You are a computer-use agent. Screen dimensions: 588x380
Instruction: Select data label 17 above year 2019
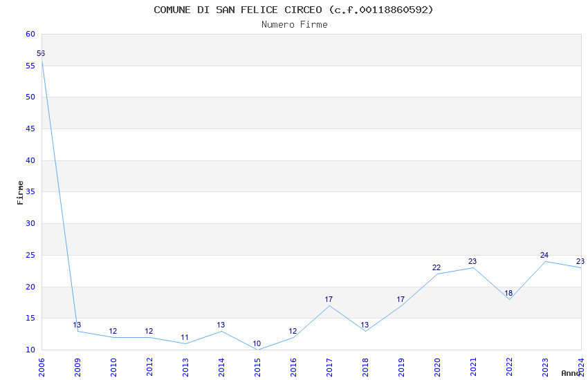pos(401,299)
